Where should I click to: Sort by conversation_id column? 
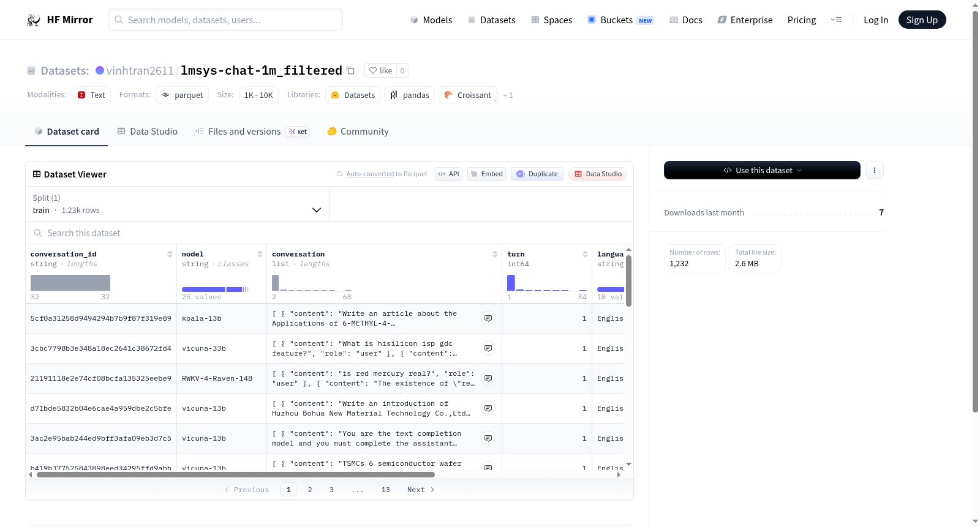point(170,254)
